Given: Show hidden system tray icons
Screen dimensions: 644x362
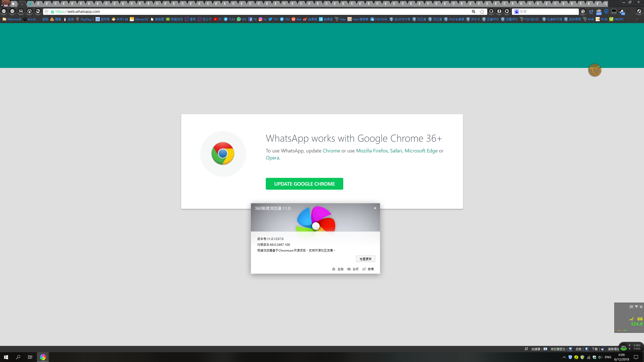Looking at the screenshot, I should point(564,357).
